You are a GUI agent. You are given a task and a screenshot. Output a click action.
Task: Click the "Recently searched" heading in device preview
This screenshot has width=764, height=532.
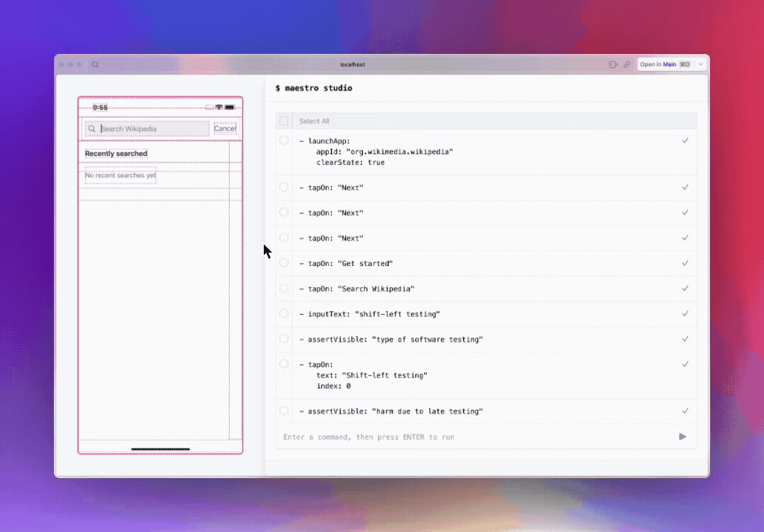116,154
